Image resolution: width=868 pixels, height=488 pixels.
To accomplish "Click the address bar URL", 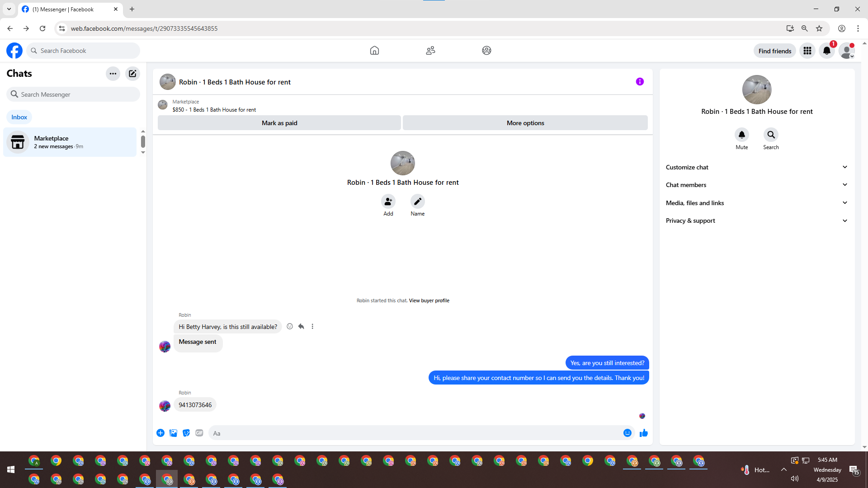I will pyautogui.click(x=144, y=28).
